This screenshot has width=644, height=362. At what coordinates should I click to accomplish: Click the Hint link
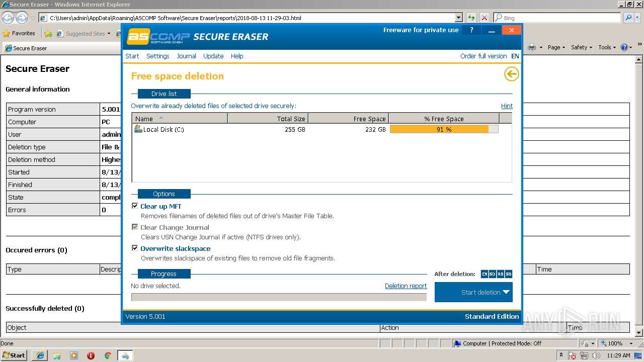click(507, 106)
